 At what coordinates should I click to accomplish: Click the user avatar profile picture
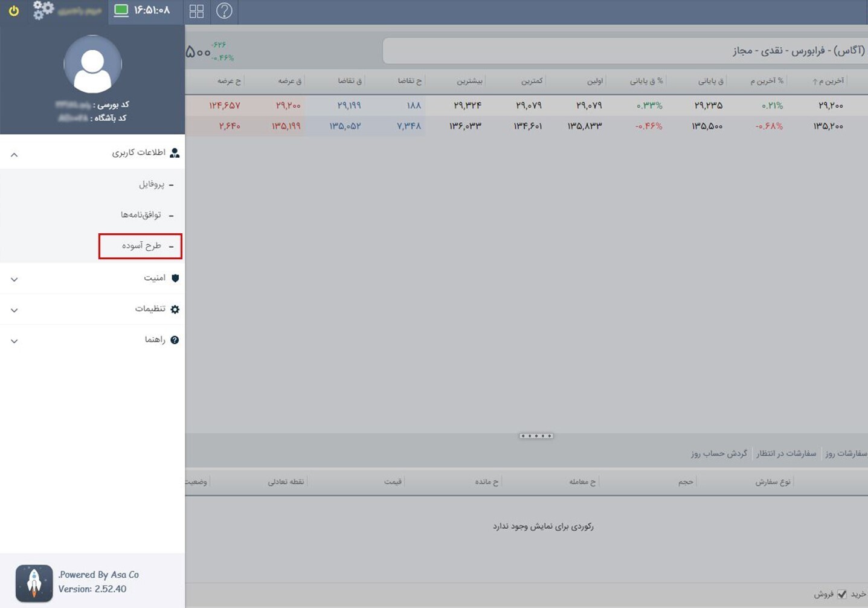tap(92, 64)
